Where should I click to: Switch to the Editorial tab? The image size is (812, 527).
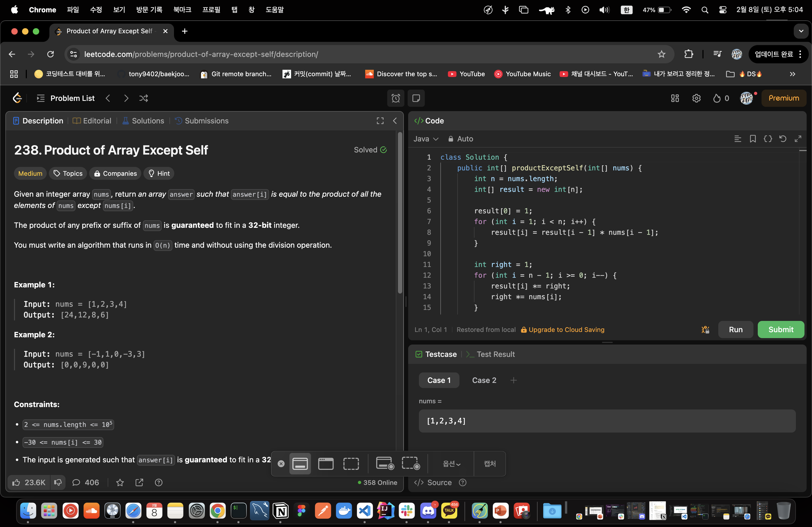(x=92, y=121)
